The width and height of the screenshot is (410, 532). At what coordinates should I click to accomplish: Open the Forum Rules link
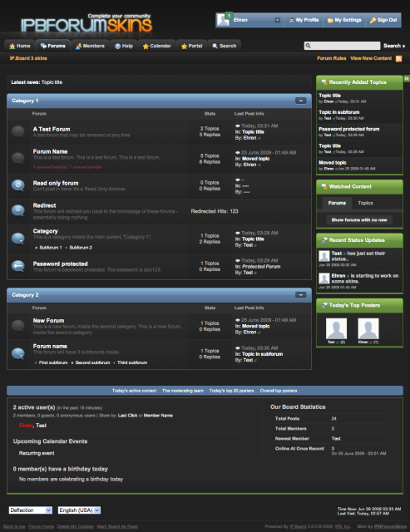tap(332, 58)
